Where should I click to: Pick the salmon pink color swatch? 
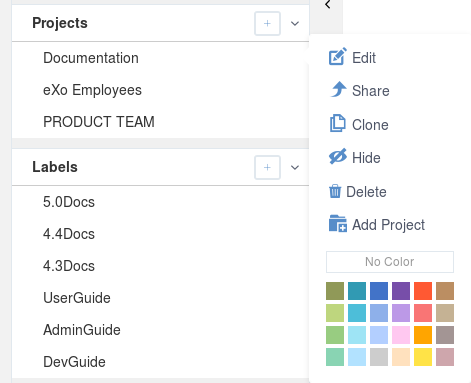[x=423, y=313]
